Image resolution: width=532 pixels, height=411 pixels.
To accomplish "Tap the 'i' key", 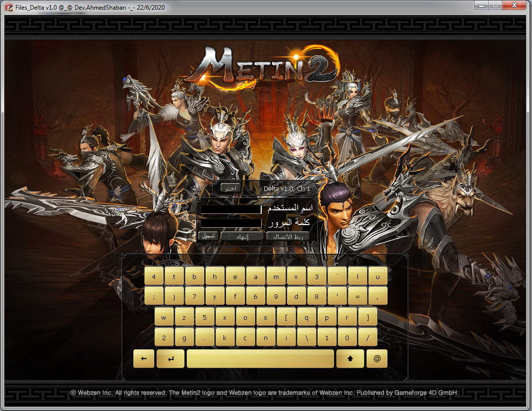I will pyautogui.click(x=286, y=338).
